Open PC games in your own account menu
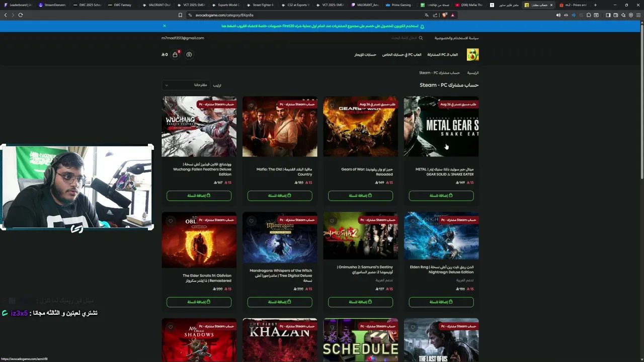Viewport: 644px width, 362px height. 401,54
